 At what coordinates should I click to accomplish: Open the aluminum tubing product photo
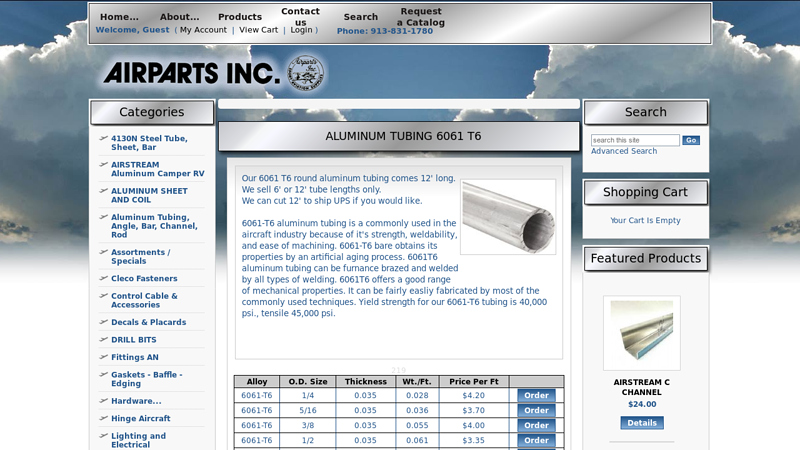(x=508, y=217)
